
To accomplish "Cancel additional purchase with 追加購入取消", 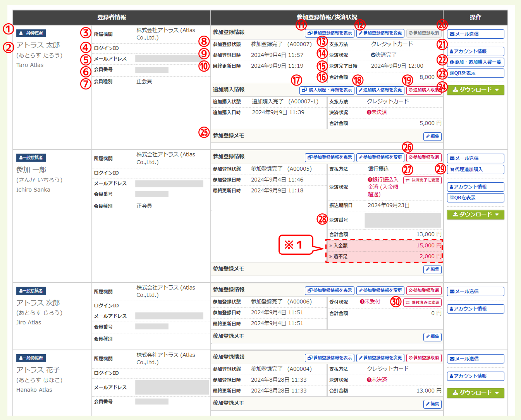I will coord(424,90).
